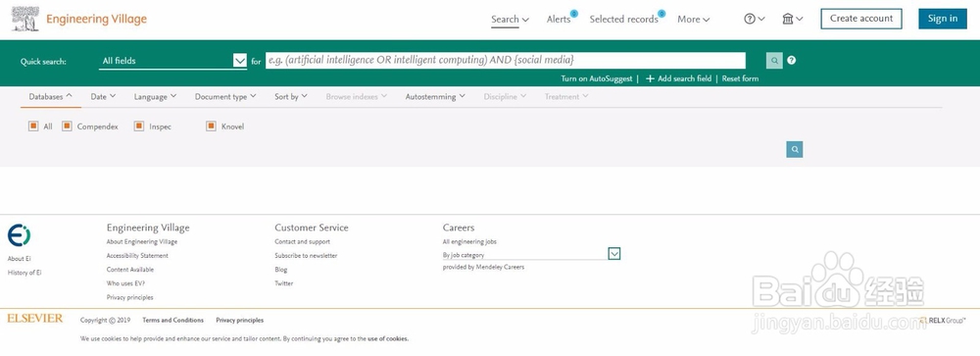Screen dimensions: 980x356
Task: Click the Sign in button
Action: pyautogui.click(x=943, y=19)
